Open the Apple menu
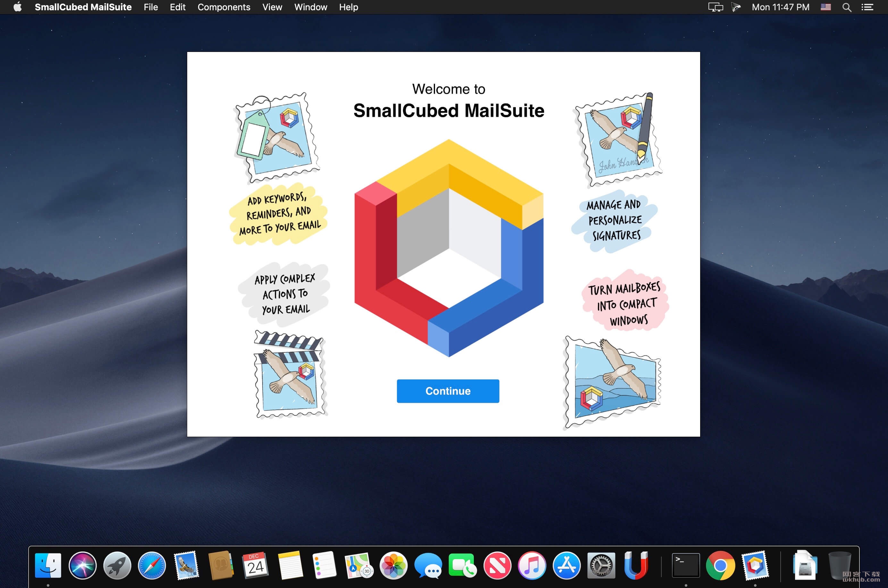This screenshot has width=888, height=588. point(17,7)
